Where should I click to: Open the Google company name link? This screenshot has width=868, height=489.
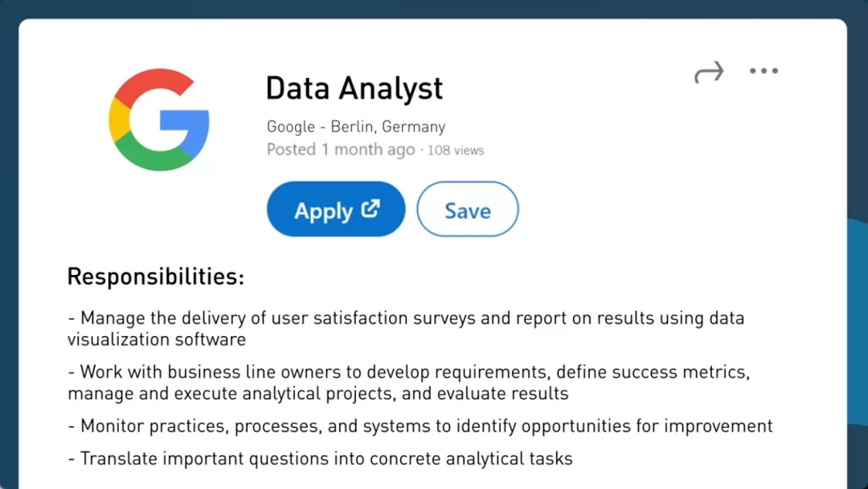coord(290,127)
